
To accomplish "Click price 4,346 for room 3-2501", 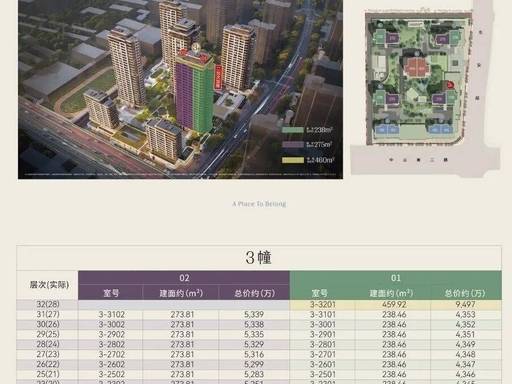I will pyautogui.click(x=465, y=374).
